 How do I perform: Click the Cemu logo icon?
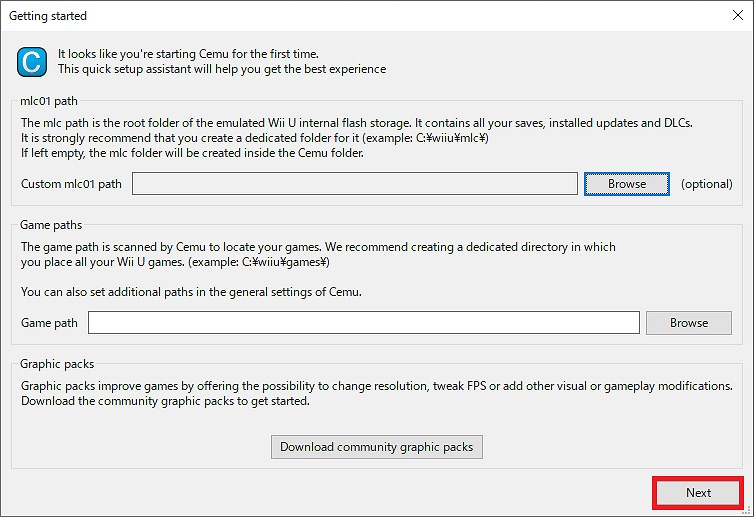(32, 62)
